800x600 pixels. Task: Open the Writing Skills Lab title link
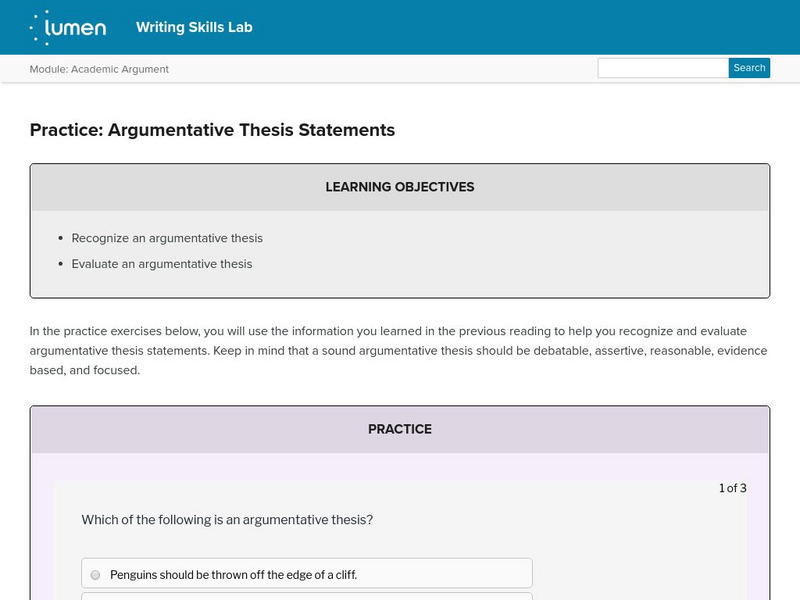(194, 27)
